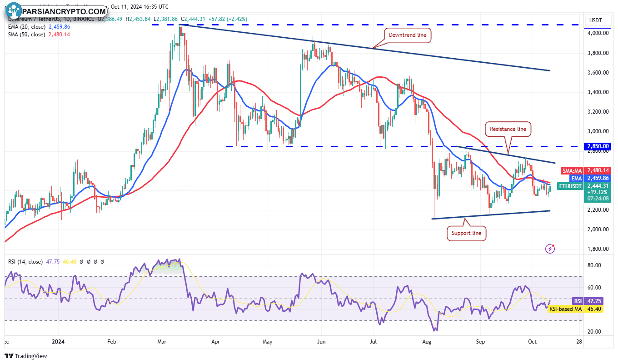
Task: Click the low price L2,381.86 value
Action: [x=167, y=19]
